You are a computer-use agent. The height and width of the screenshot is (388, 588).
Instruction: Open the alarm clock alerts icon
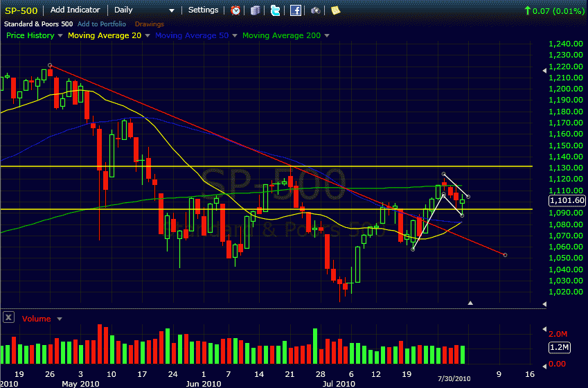236,10
